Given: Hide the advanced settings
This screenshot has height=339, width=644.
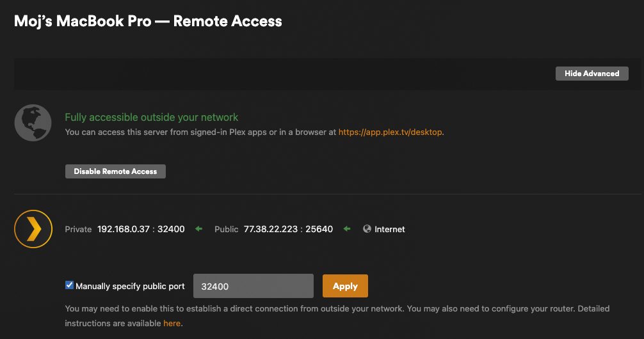Looking at the screenshot, I should click(x=592, y=74).
